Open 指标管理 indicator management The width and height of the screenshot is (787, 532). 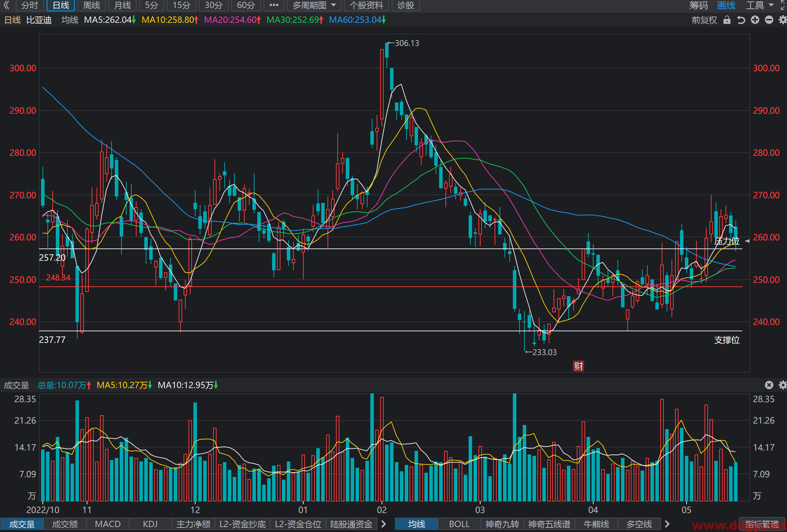click(x=762, y=524)
